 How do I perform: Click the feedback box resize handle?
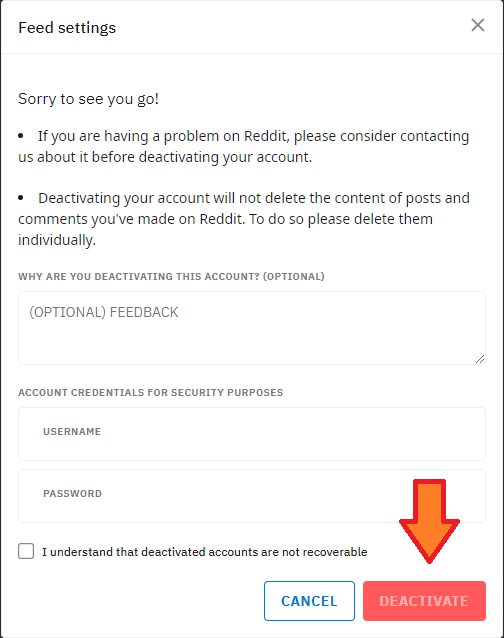point(480,359)
